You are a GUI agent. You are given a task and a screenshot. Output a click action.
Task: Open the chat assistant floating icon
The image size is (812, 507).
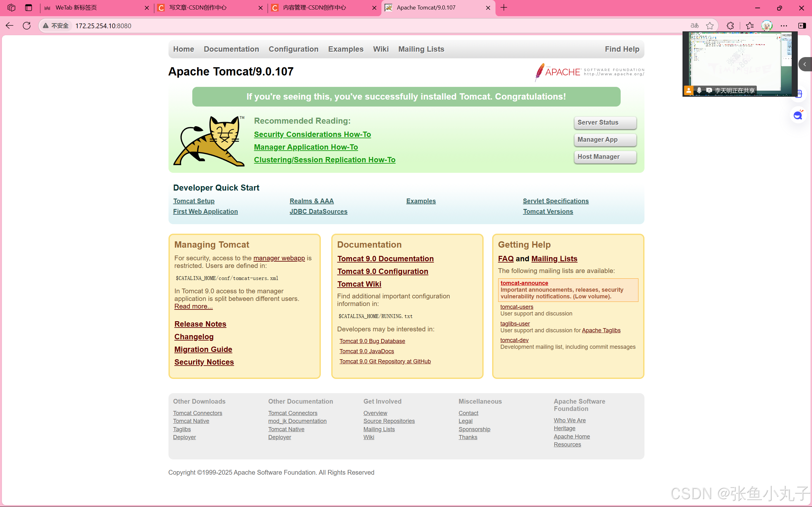coord(798,116)
